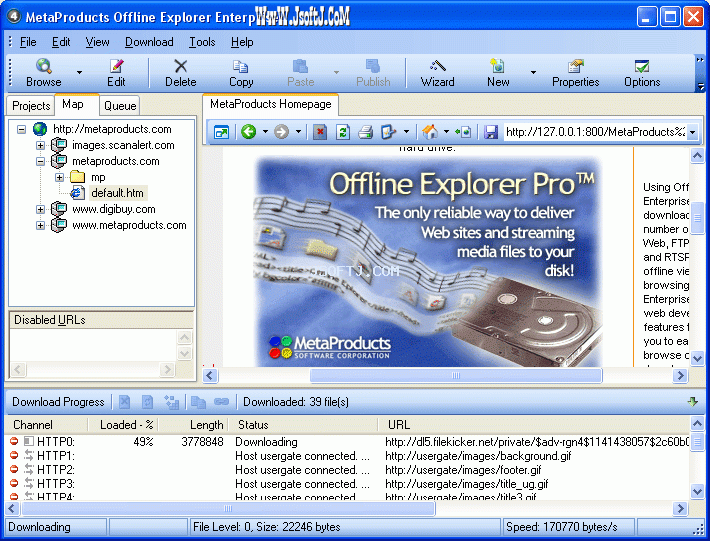The image size is (710, 541).
Task: Click the icon right of Home dropdown
Action: point(463,132)
